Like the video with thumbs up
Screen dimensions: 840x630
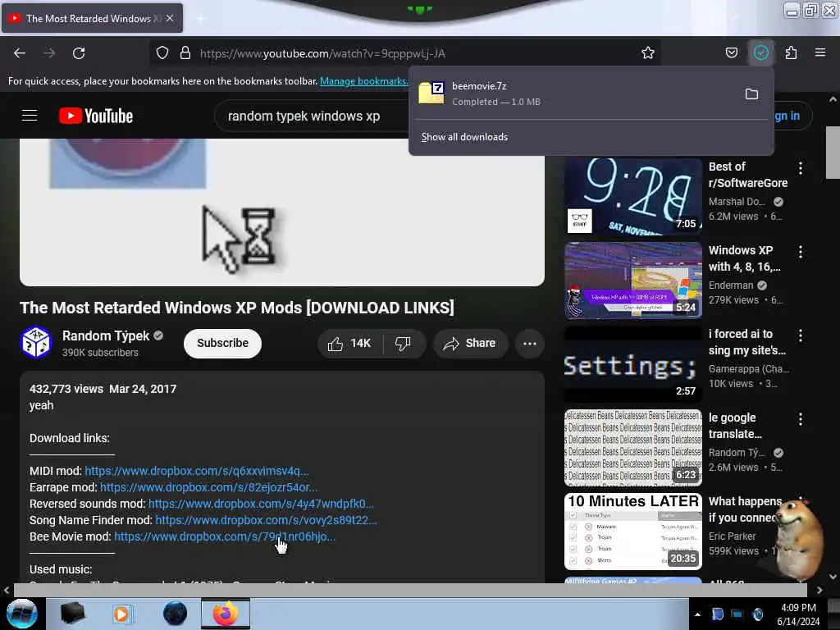coord(351,344)
